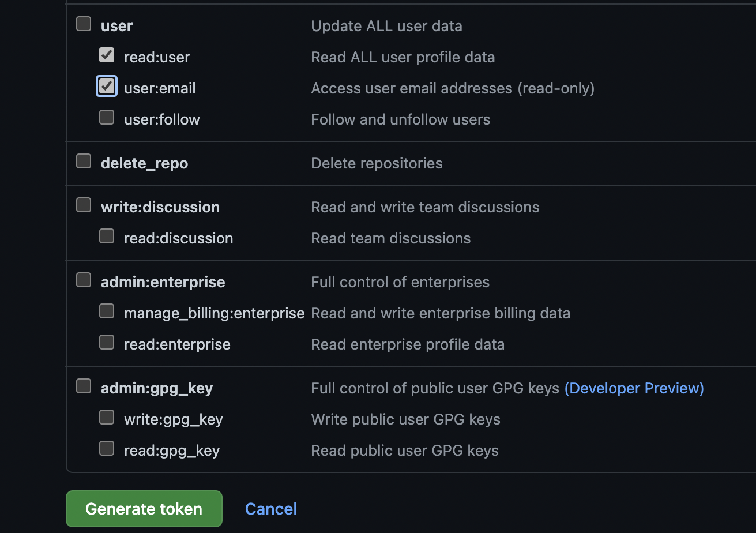Click 'Delete repositories' description

[377, 163]
